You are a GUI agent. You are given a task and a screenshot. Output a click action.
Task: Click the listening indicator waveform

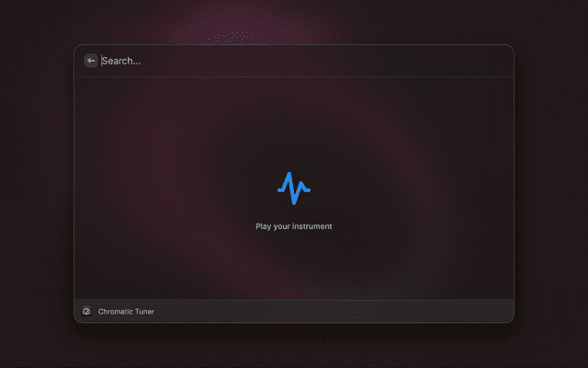tap(294, 189)
